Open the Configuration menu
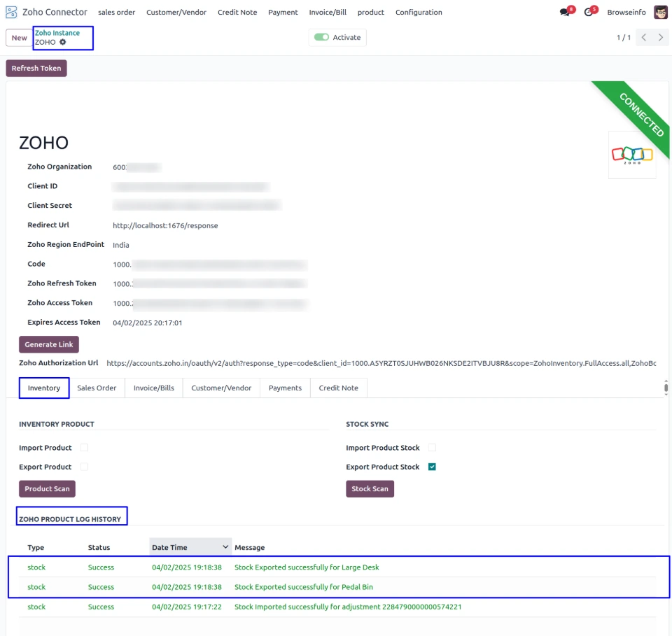Image resolution: width=672 pixels, height=636 pixels. click(419, 13)
